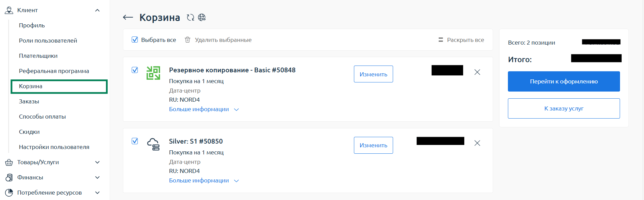Uncheck the Silver: S1 #50850 checkbox
This screenshot has width=644, height=200.
(135, 141)
